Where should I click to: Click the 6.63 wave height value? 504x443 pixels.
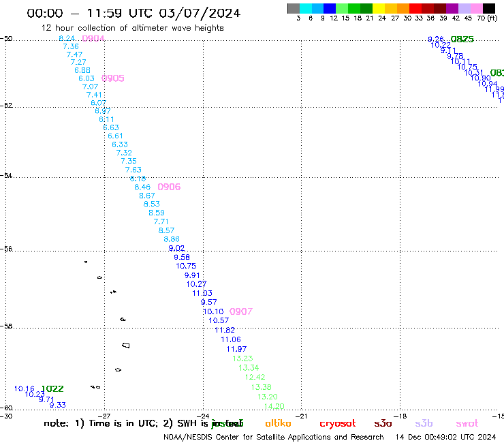coord(111,127)
